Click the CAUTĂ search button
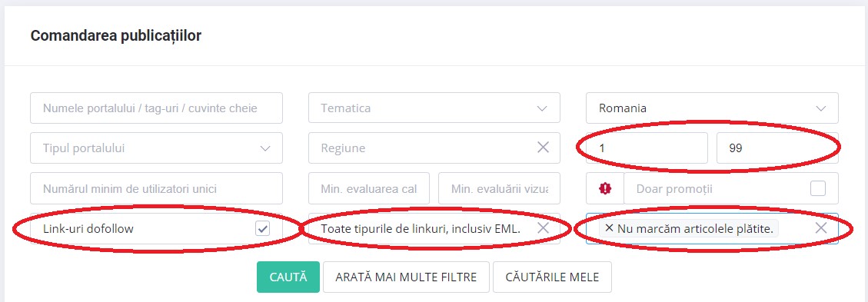Screen dimensions: 868x302 click(x=288, y=277)
